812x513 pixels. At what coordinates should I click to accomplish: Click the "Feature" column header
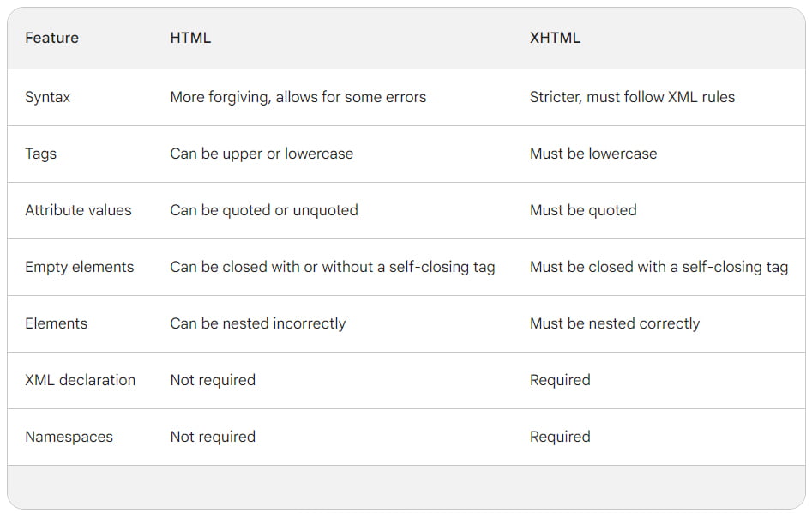tap(51, 38)
